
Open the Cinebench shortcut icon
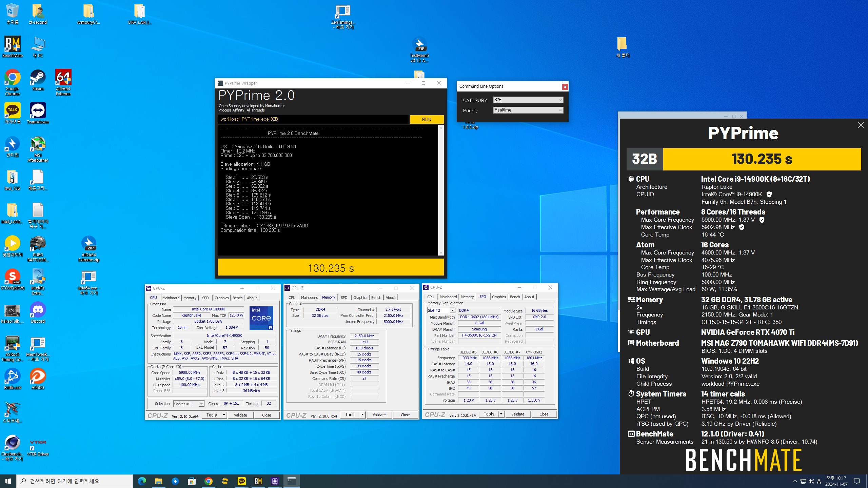(x=13, y=448)
